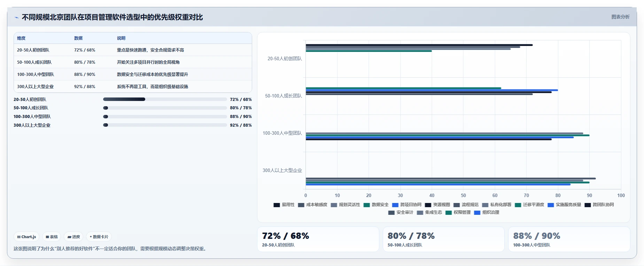The width and height of the screenshot is (644, 266).
Task: Click the 92% / 88% table value
Action: (x=85, y=87)
